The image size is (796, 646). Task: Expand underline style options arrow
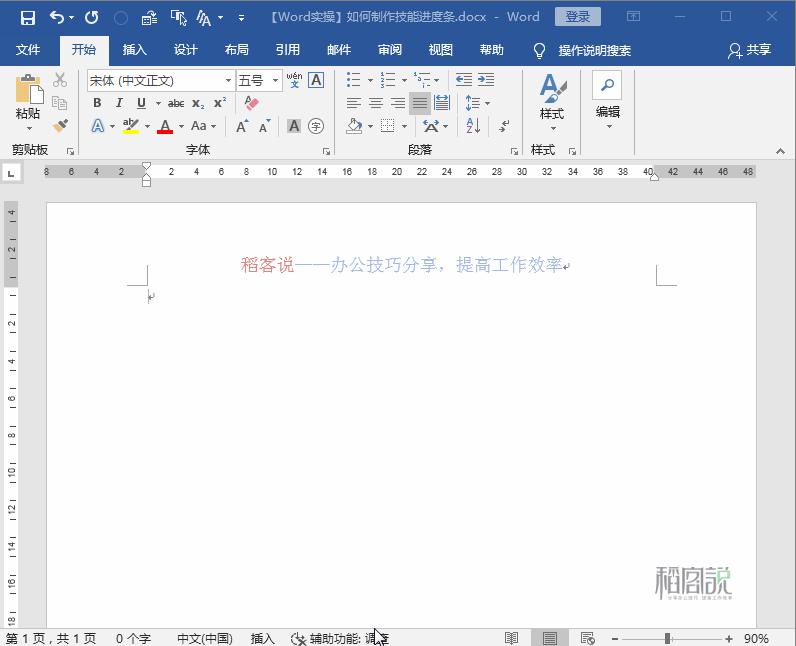158,104
